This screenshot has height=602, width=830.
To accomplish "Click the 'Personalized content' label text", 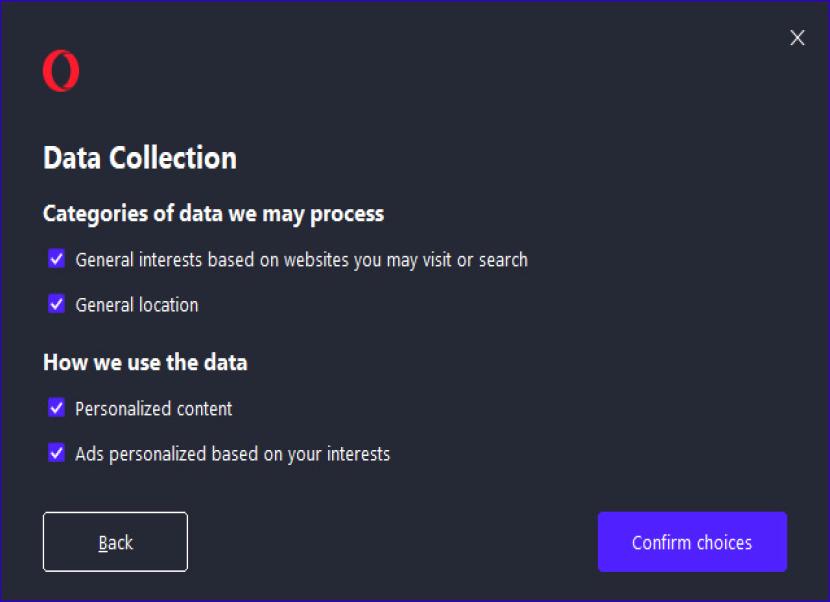I will [154, 409].
